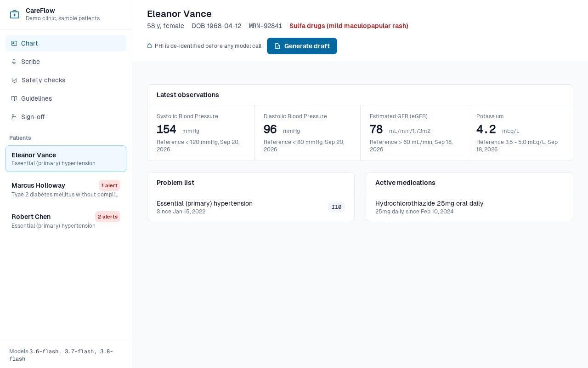Viewport: 588px width, 368px height.
Task: Navigate to Sign-off
Action: point(66,117)
